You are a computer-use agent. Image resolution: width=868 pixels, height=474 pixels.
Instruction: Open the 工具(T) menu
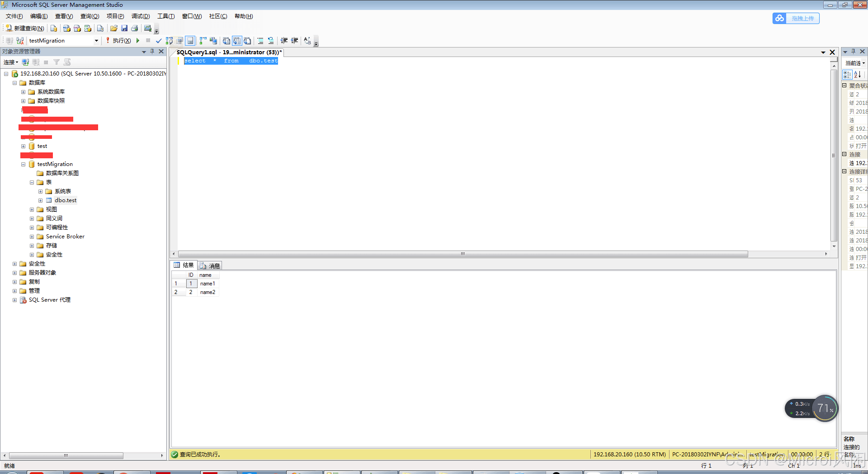166,16
